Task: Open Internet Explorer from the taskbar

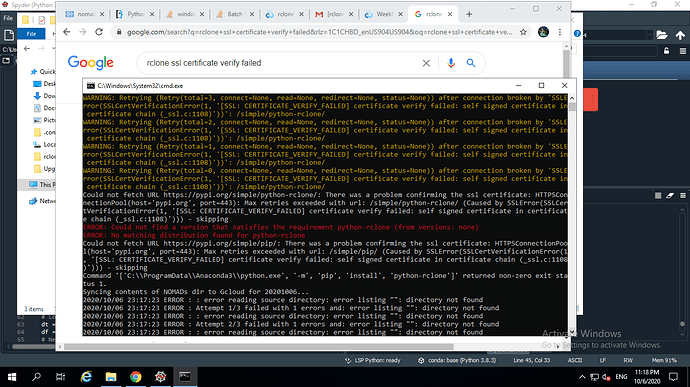Action: click(x=86, y=377)
